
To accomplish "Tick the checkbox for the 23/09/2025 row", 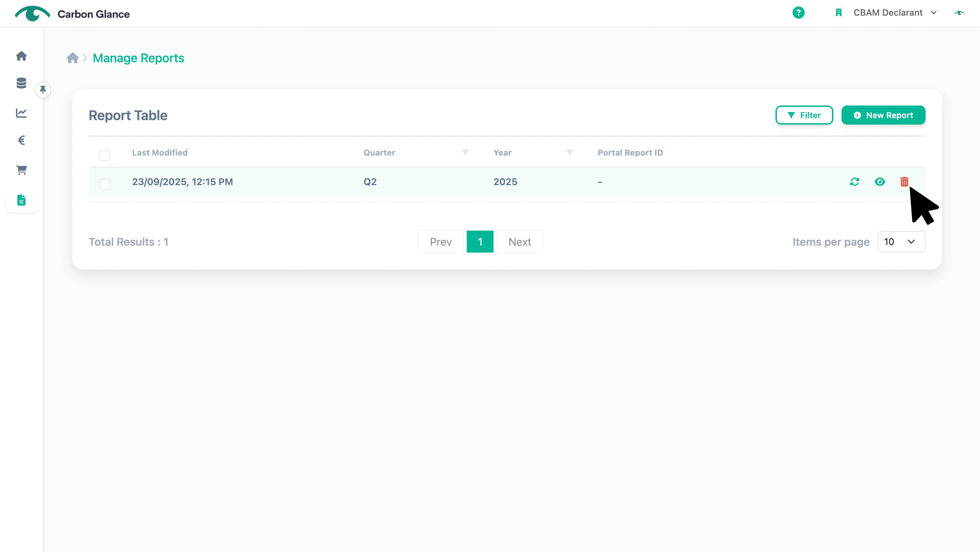I will point(104,184).
